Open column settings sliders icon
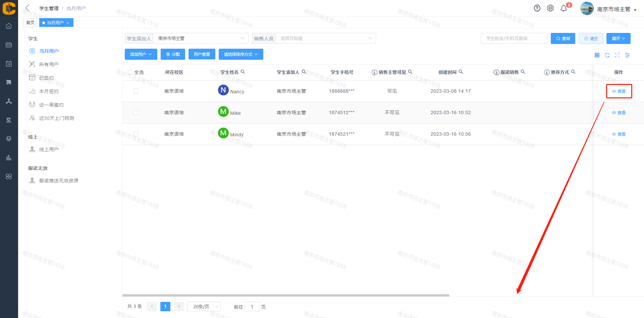 [627, 55]
